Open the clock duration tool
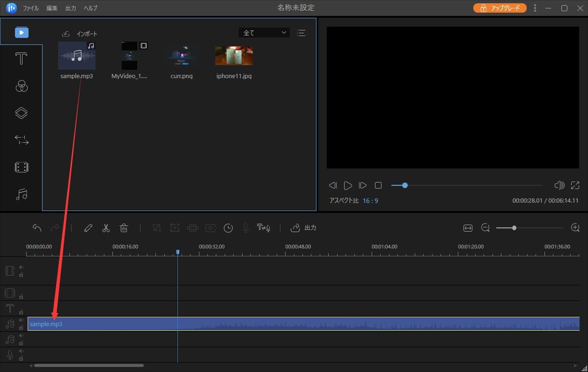 point(228,228)
